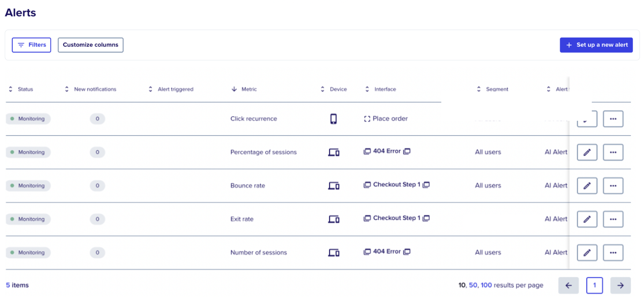
Task: Show 50 results per page
Action: click(x=473, y=285)
